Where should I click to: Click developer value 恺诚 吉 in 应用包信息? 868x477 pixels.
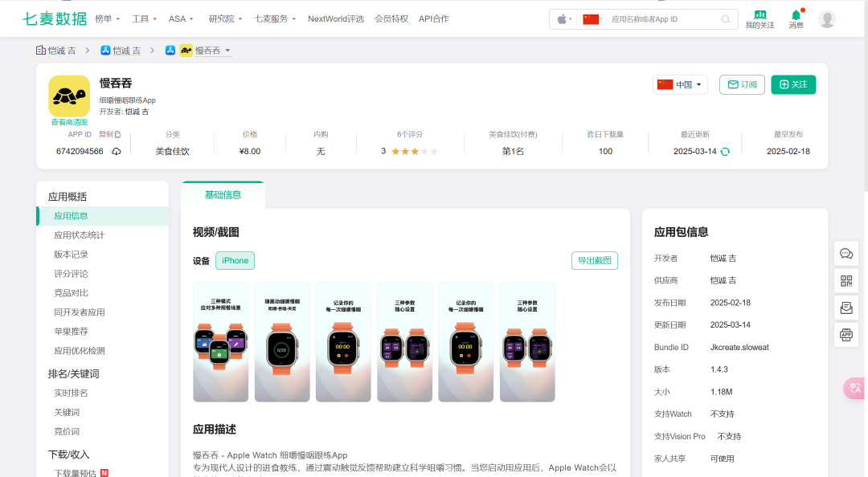coord(723,259)
